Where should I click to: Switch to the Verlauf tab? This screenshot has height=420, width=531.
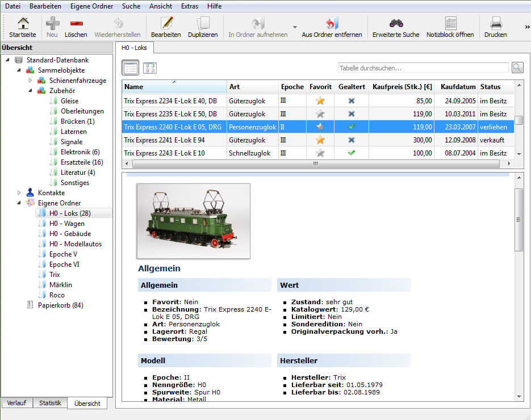16,403
